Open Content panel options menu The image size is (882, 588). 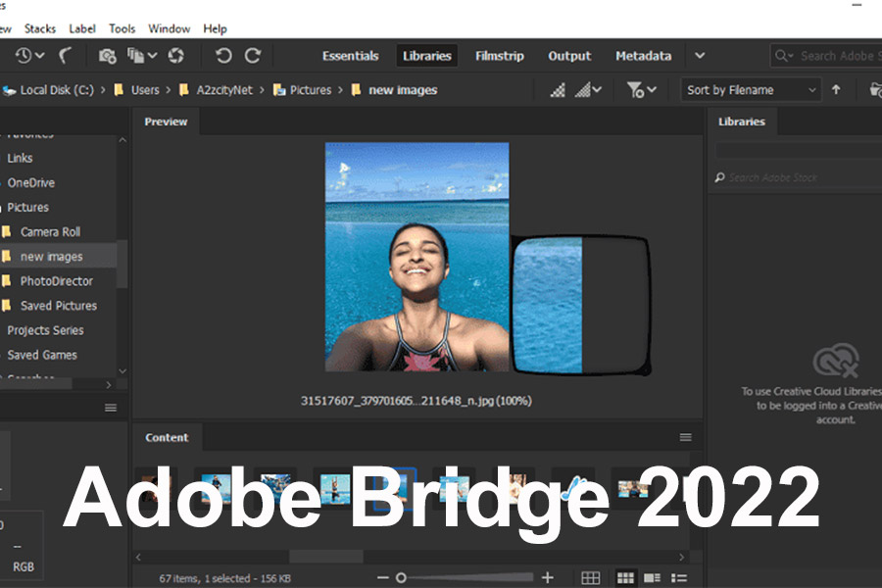click(x=686, y=437)
